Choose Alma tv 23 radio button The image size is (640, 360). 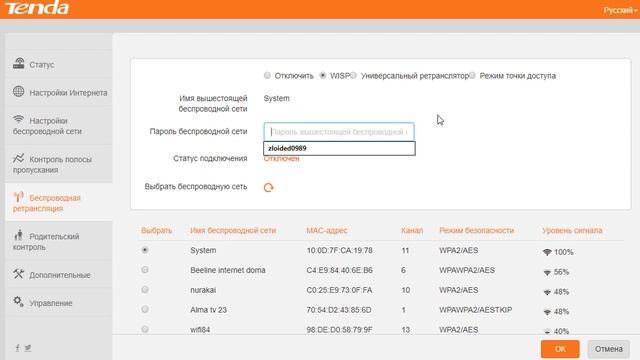coord(145,309)
